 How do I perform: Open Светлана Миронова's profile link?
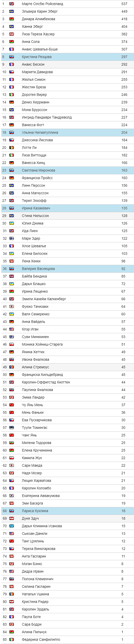pyautogui.click(x=38, y=170)
